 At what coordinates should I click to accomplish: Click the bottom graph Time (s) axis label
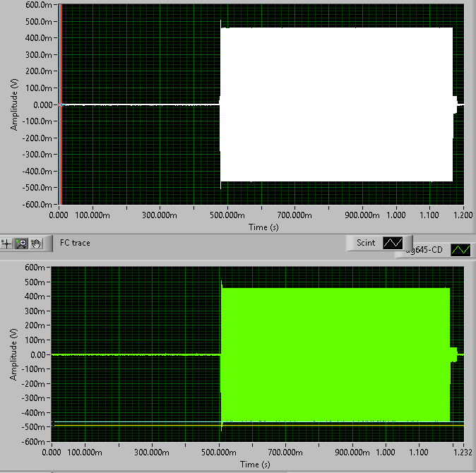point(255,465)
